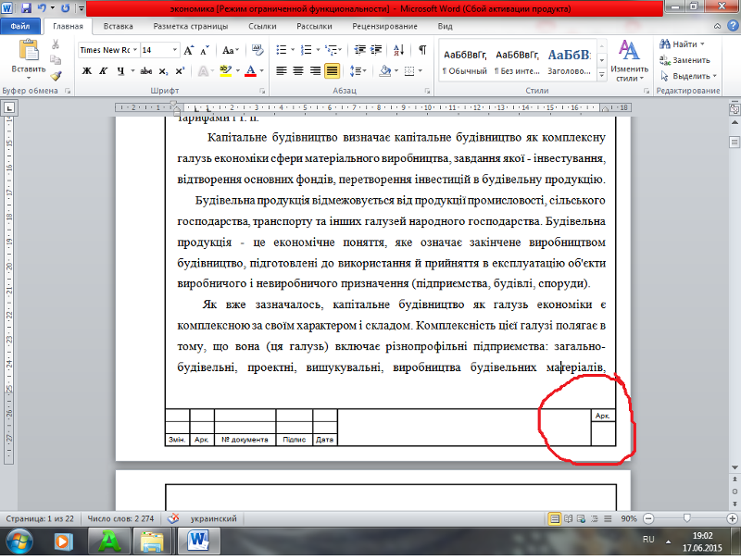This screenshot has height=560, width=741.
Task: Apply subscript formatting
Action: 163,70
